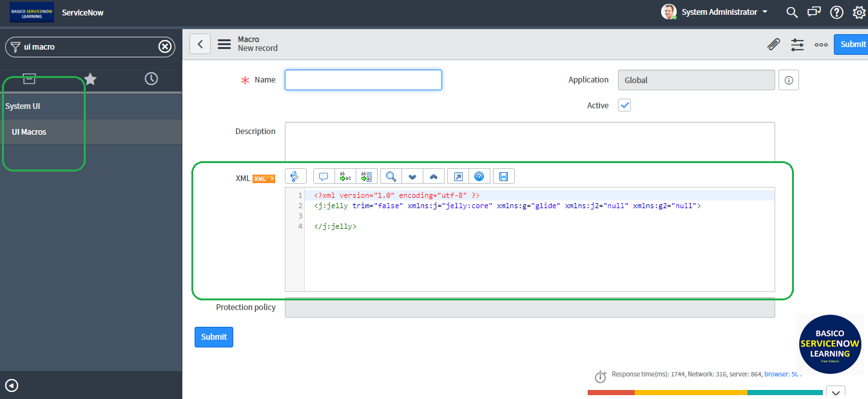Click the response time stopwatch icon
This screenshot has height=399, width=868.
(x=600, y=376)
